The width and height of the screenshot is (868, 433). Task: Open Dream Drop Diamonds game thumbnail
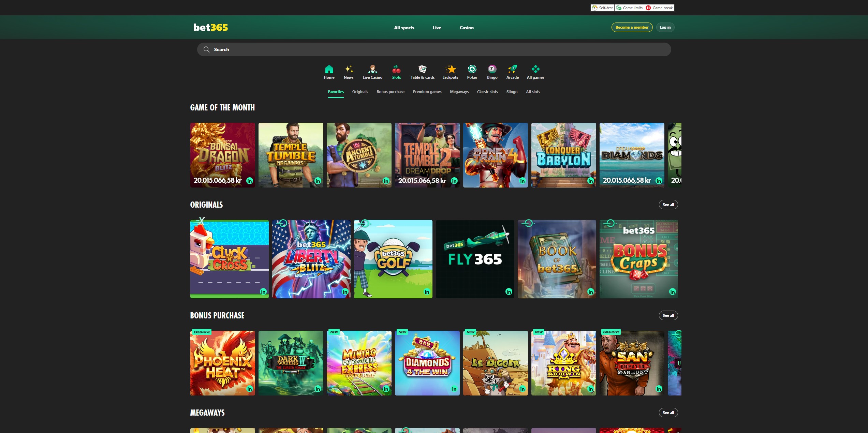632,155
